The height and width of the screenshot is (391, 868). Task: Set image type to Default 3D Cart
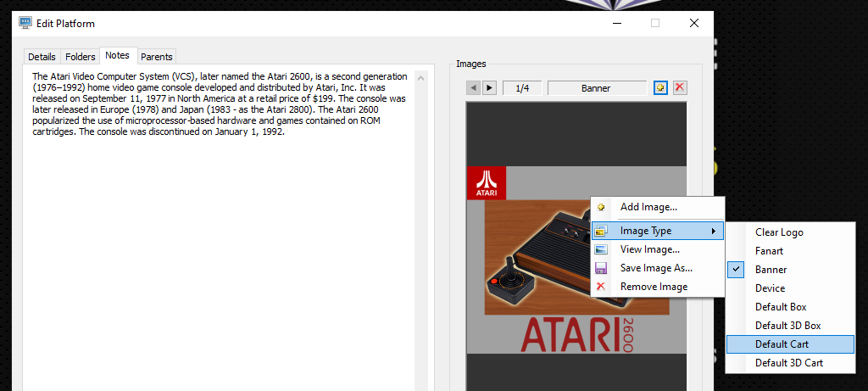pyautogui.click(x=791, y=363)
